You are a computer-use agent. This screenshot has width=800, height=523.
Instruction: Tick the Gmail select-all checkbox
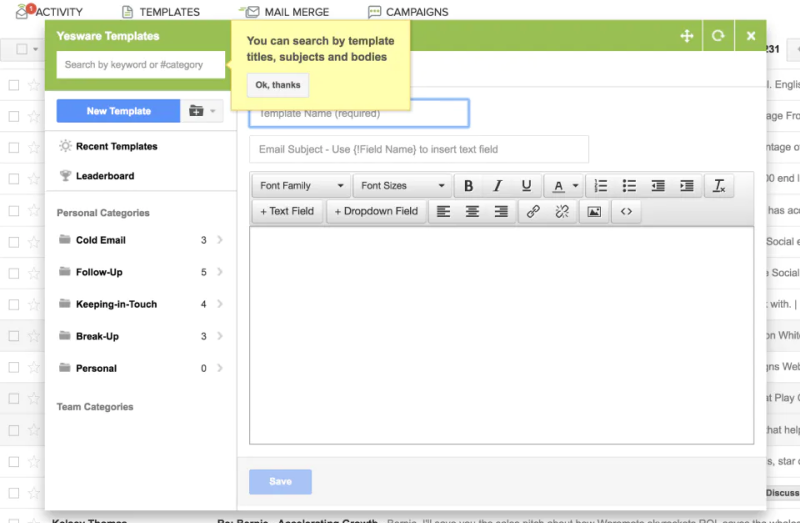coord(21,49)
